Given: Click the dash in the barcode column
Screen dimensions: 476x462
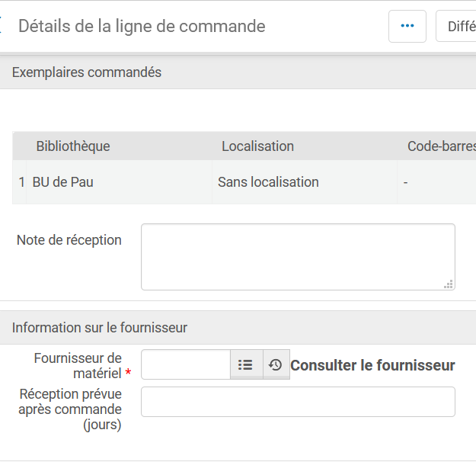Looking at the screenshot, I should click(406, 182).
